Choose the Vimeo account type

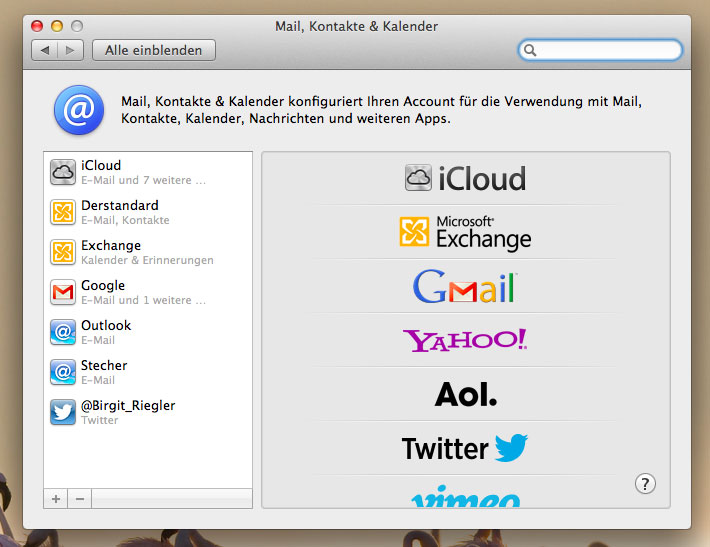(x=465, y=496)
